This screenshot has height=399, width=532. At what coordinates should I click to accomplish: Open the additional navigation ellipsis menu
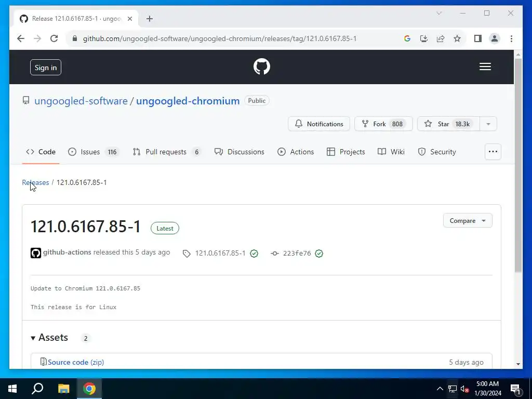tap(493, 152)
